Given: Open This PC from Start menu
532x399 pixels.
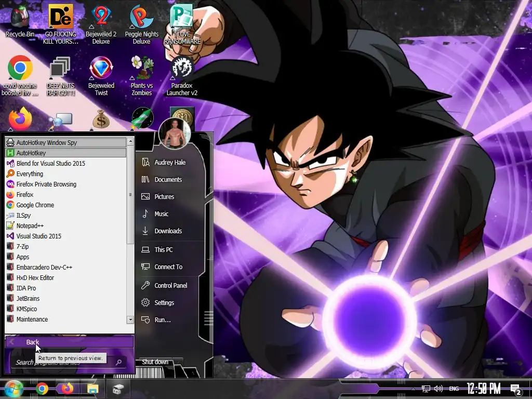Looking at the screenshot, I should [170, 249].
